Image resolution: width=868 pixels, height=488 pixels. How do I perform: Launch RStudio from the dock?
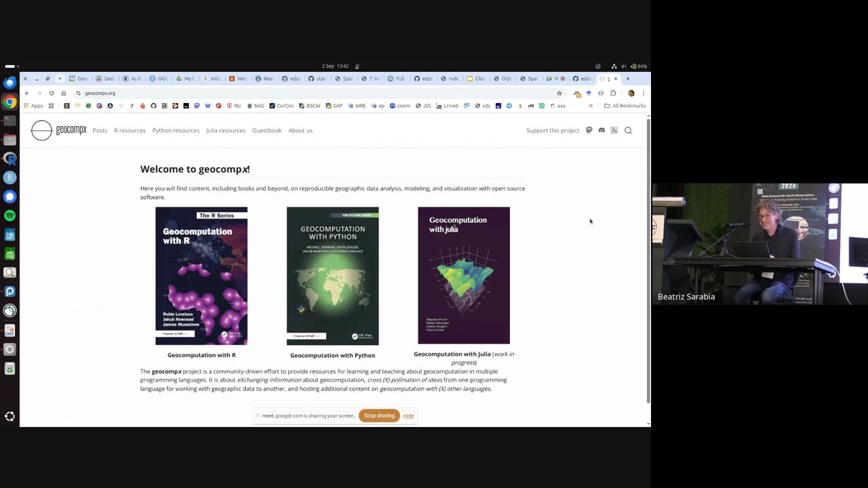pos(9,178)
